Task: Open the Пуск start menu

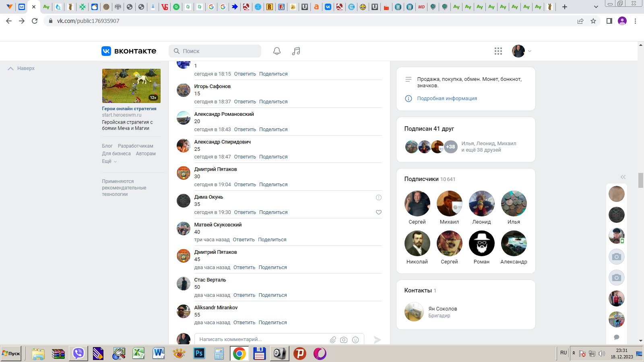Action: click(x=11, y=354)
